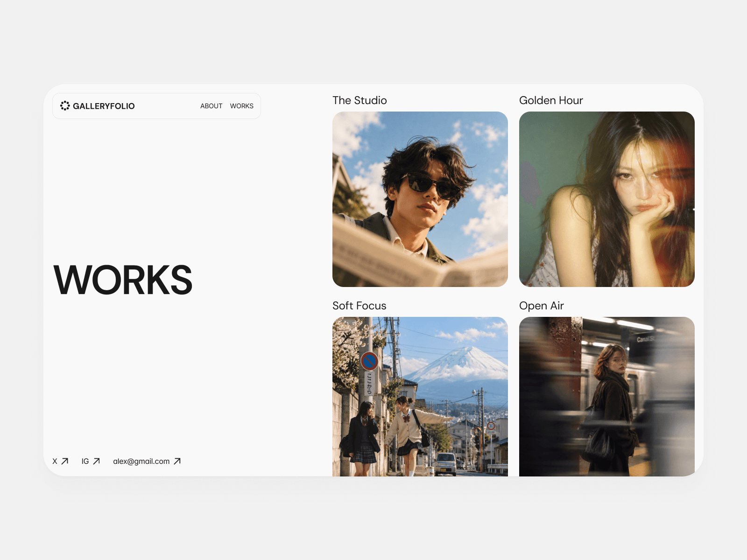Screen dimensions: 747x560
Task: Click the large WORKS heading
Action: pos(123,280)
